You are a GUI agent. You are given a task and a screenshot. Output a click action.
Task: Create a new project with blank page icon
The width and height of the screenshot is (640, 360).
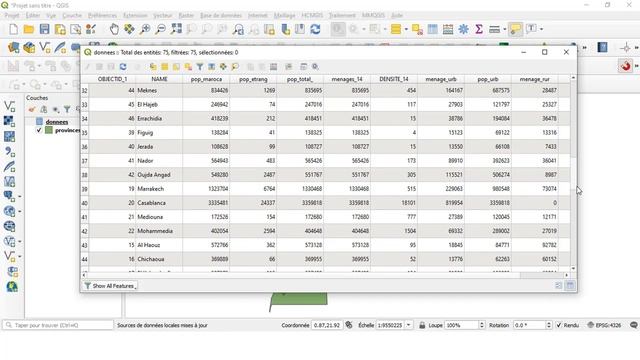tap(13, 29)
